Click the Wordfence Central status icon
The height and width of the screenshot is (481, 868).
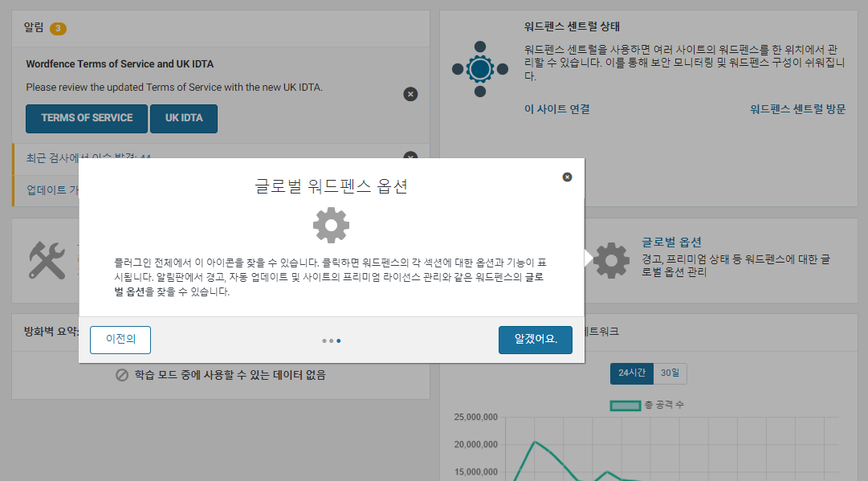[480, 69]
